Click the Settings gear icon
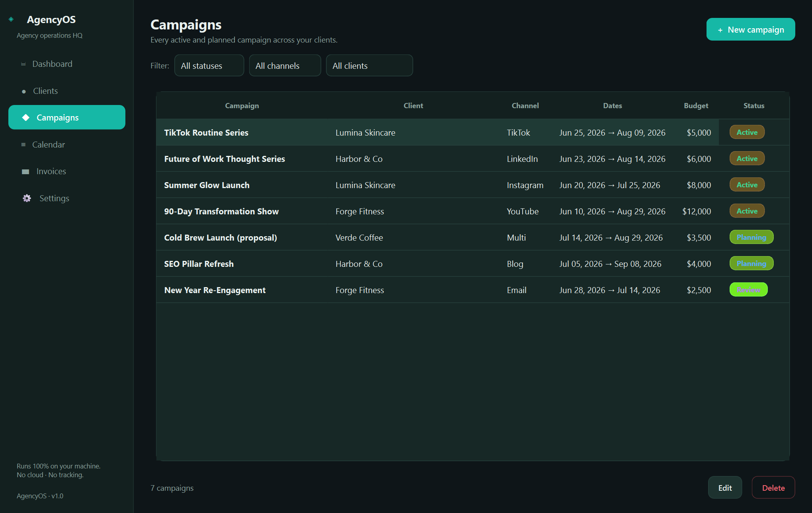The width and height of the screenshot is (812, 513). [27, 198]
